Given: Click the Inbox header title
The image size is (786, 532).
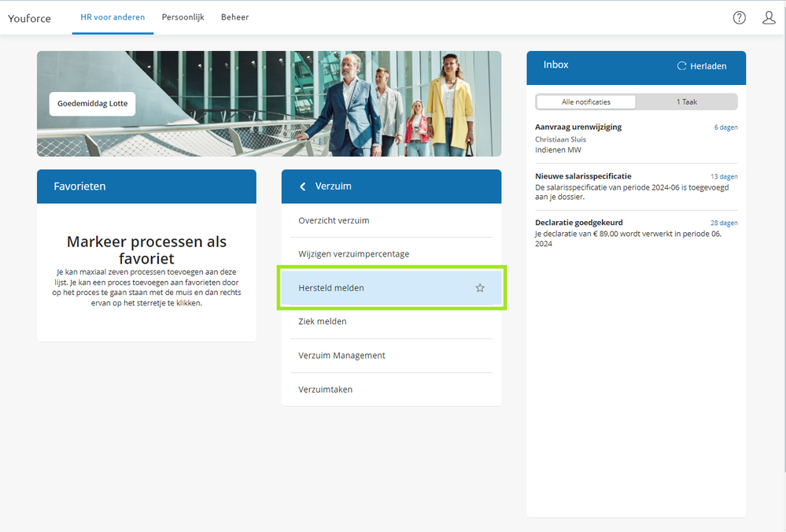Looking at the screenshot, I should 556,65.
